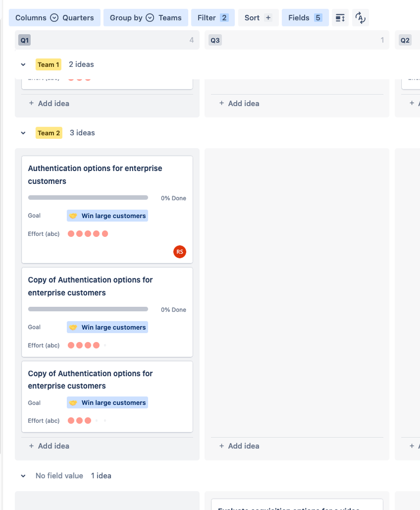This screenshot has height=510, width=420.
Task: Open the second card titled Copy of Authentication
Action: coord(107,312)
